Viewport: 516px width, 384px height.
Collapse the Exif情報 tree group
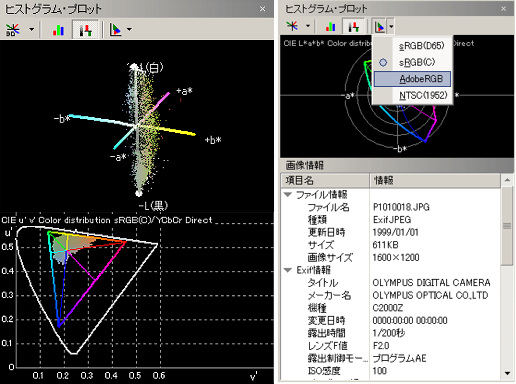point(288,270)
